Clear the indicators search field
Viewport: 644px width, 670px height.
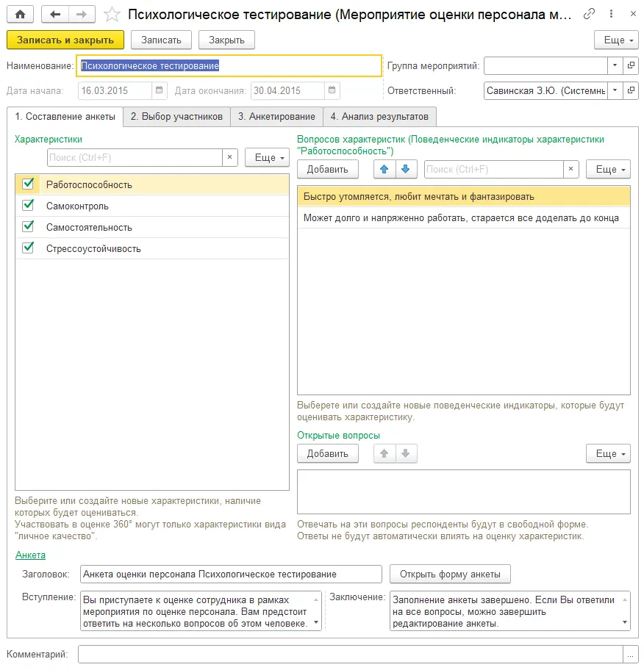[x=570, y=169]
